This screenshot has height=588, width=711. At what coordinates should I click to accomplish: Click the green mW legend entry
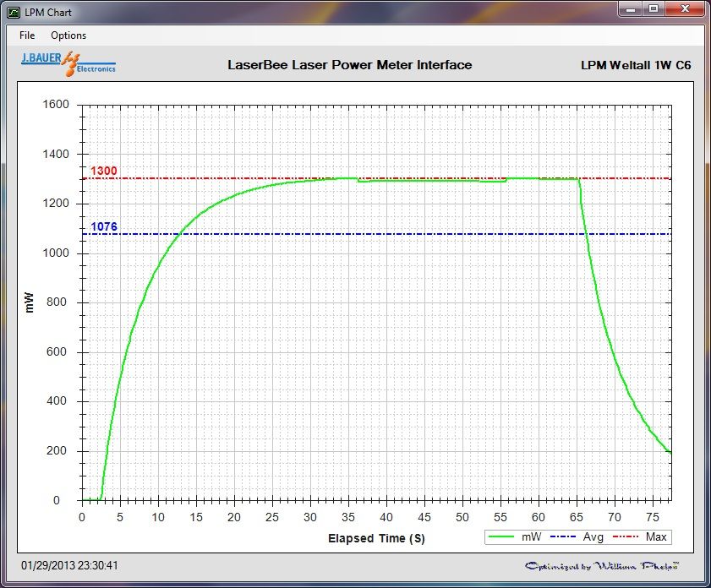point(515,536)
